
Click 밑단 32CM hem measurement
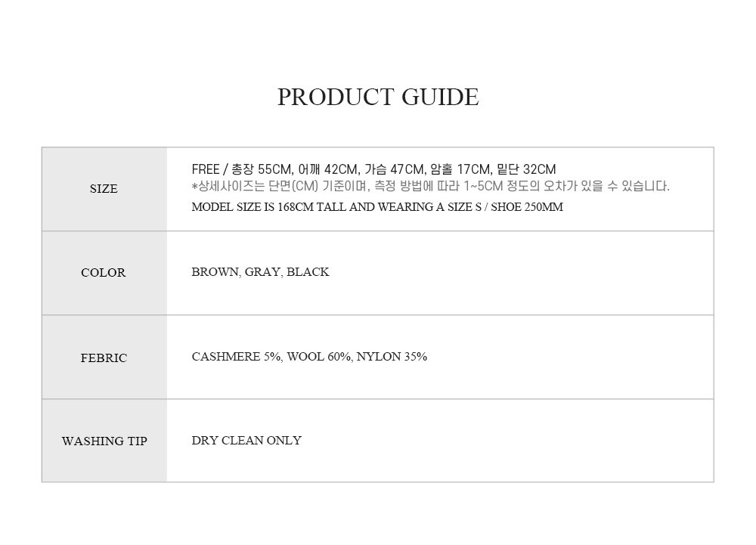point(526,169)
